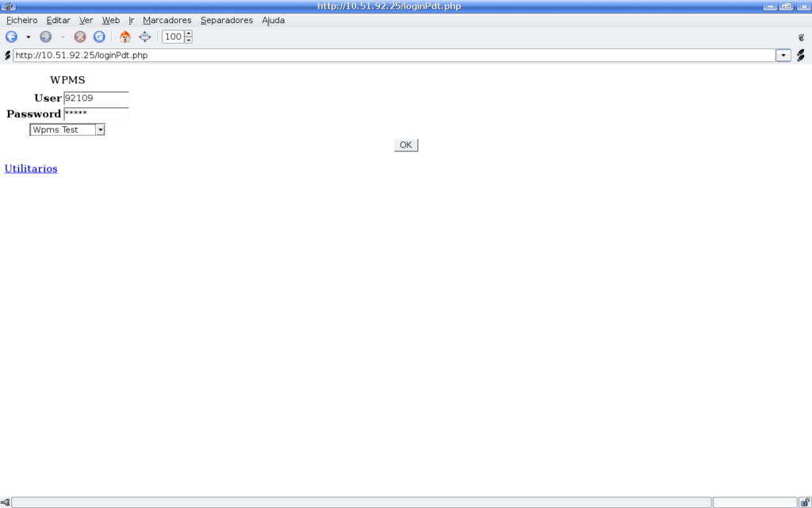
Task: Open the Marcadores menu
Action: click(167, 20)
